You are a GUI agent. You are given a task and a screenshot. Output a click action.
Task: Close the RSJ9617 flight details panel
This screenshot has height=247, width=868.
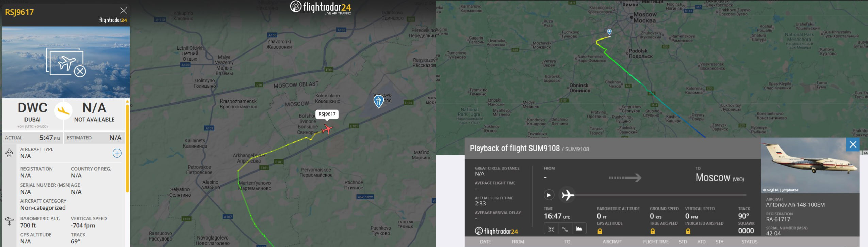coord(124,11)
